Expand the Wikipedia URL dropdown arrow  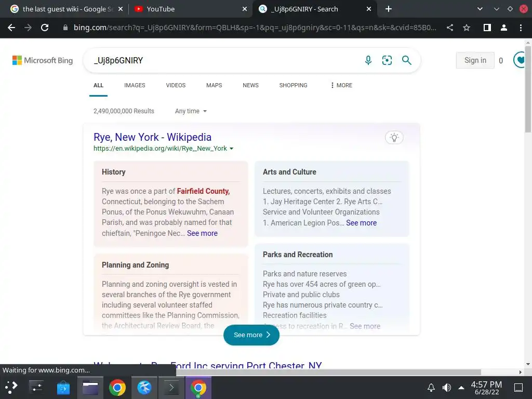231,149
